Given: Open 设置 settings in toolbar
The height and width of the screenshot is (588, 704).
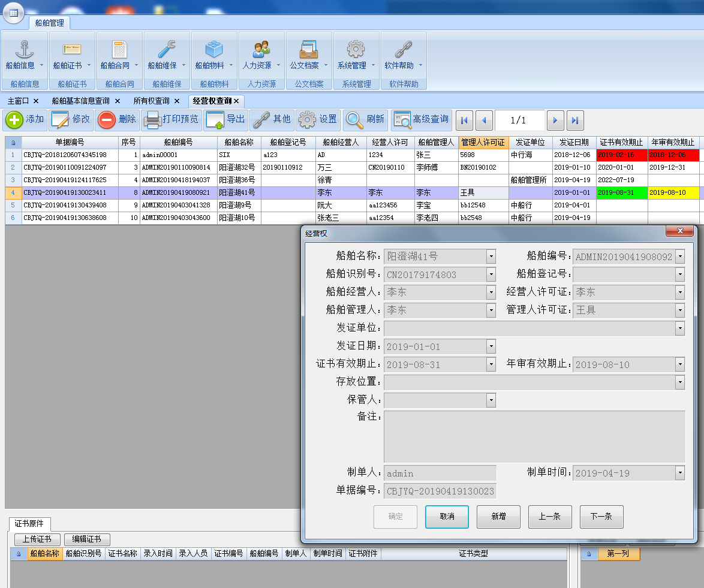Looking at the screenshot, I should (318, 120).
